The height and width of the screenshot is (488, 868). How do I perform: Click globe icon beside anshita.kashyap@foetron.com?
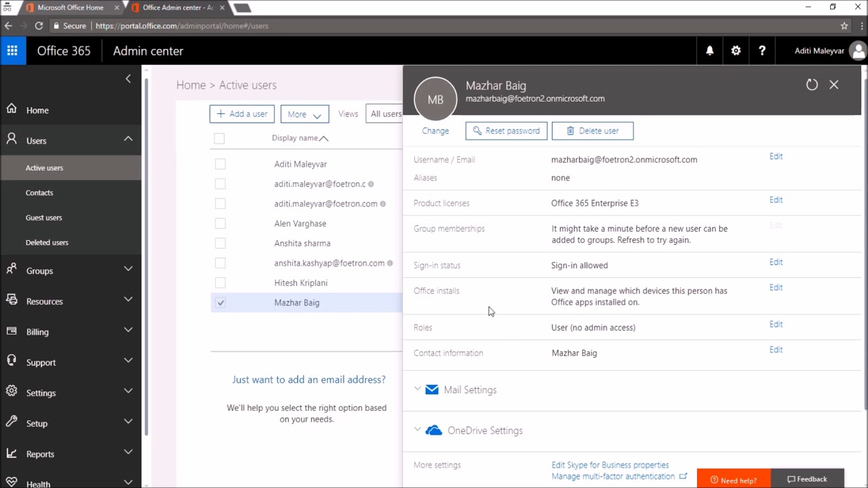(x=390, y=263)
